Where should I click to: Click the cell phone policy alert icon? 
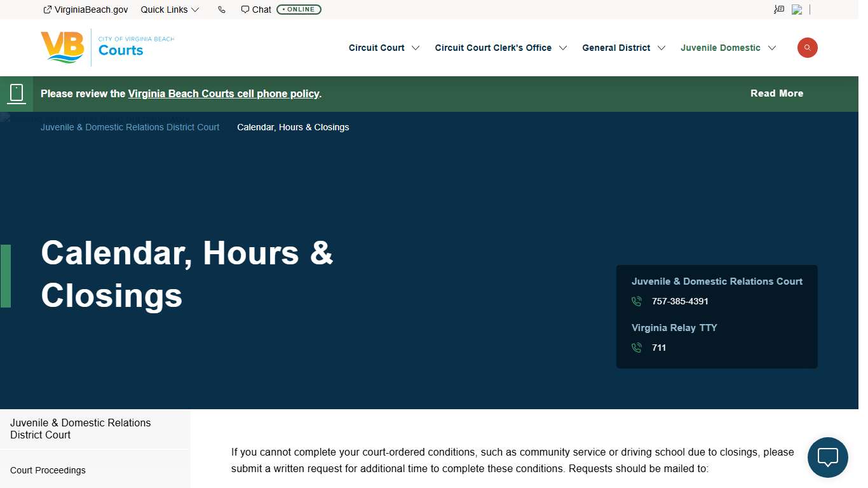17,93
